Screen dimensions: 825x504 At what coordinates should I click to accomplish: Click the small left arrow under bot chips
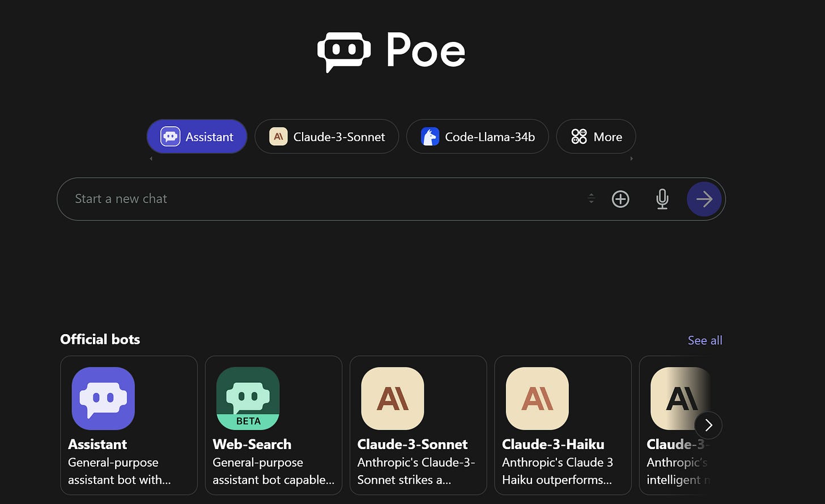click(x=151, y=159)
